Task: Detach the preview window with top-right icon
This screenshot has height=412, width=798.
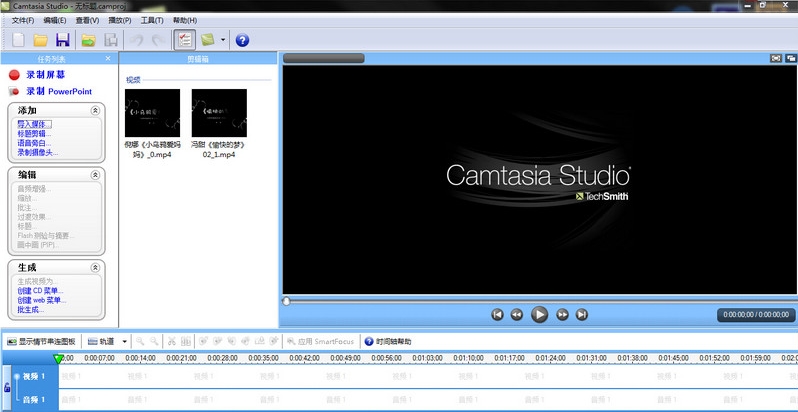Action: [x=791, y=58]
